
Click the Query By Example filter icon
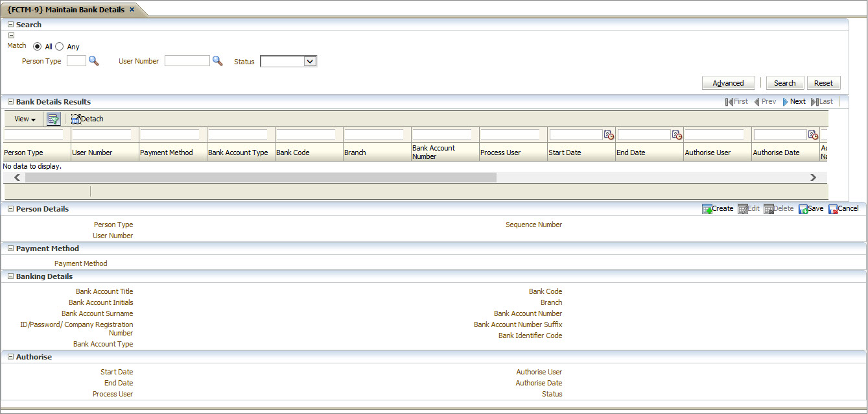(54, 119)
